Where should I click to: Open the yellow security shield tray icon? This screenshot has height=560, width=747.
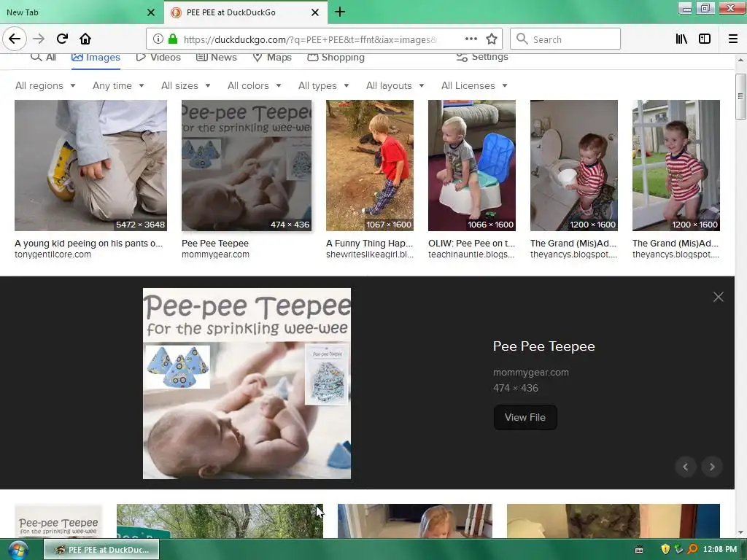665,550
